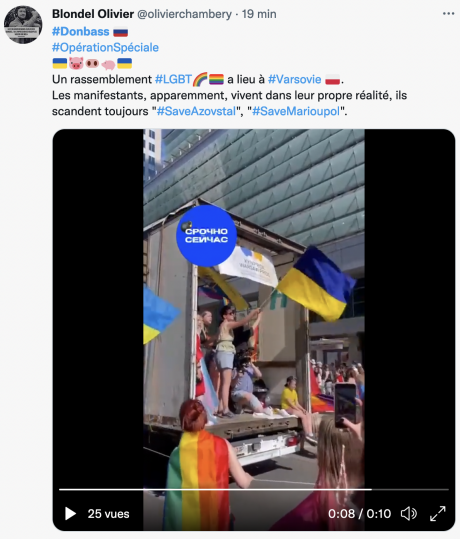
Task: Open the #SaveMarioupol hashtag
Action: pyautogui.click(x=296, y=111)
